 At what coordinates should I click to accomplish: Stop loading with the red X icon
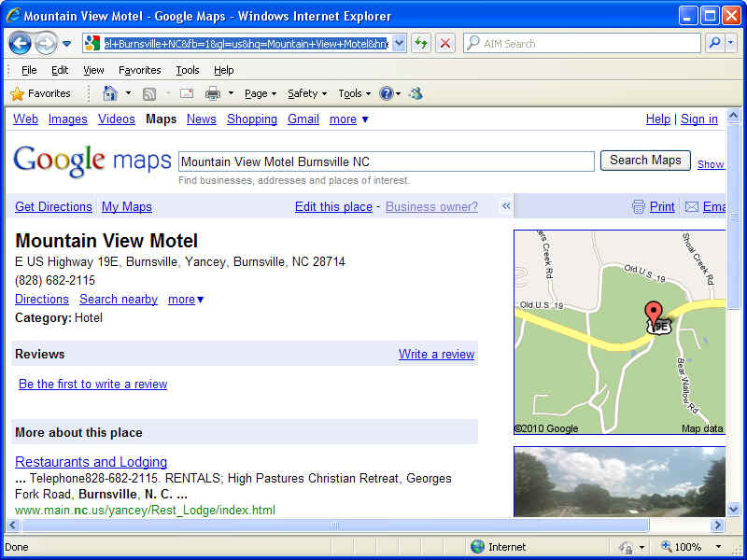(x=445, y=43)
